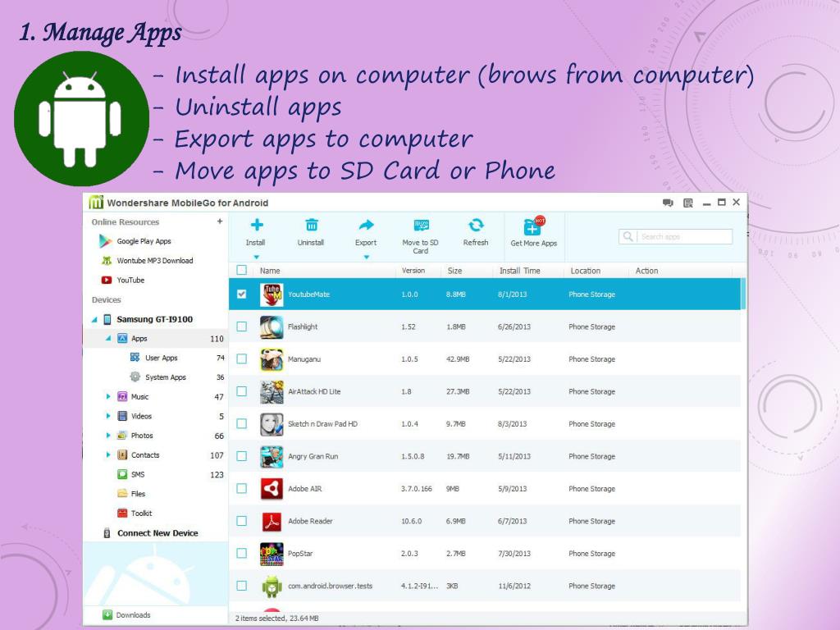
Task: Expand the Videos tree node
Action: 108,416
